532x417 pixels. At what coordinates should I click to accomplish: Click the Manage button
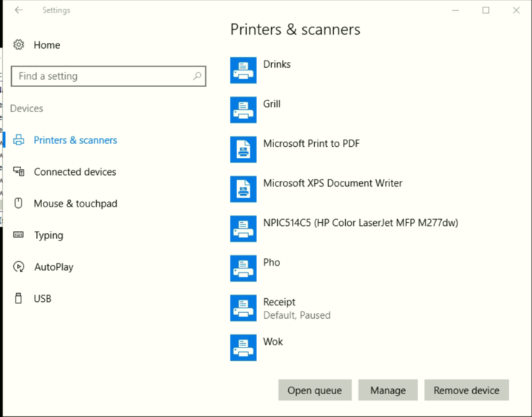[x=388, y=390]
